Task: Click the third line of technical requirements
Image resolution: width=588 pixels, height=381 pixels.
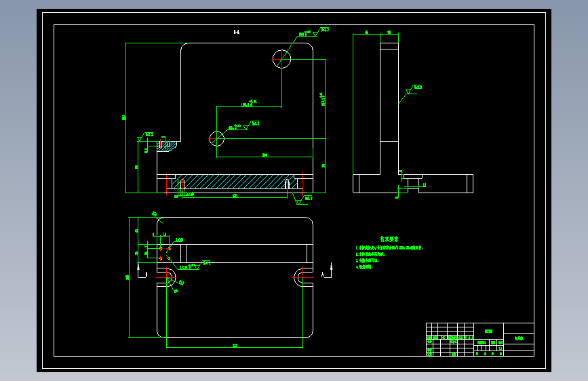Action: 367,260
